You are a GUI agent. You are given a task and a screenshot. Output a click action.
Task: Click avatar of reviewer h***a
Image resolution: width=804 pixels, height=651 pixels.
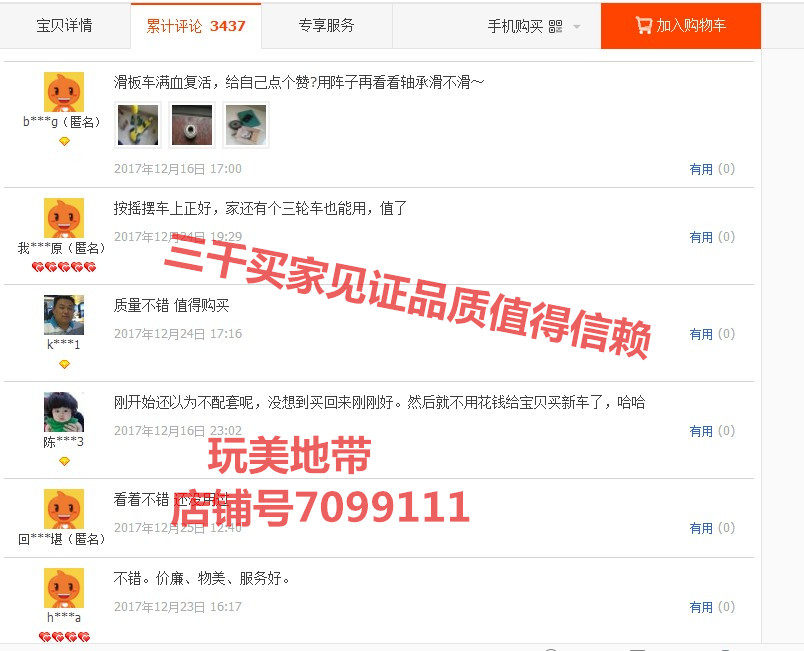tap(64, 587)
